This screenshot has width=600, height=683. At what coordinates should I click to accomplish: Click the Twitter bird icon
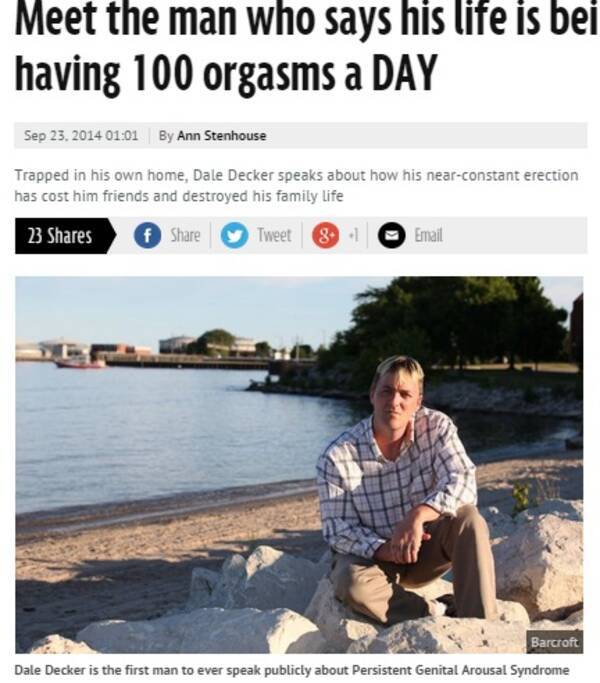point(234,235)
